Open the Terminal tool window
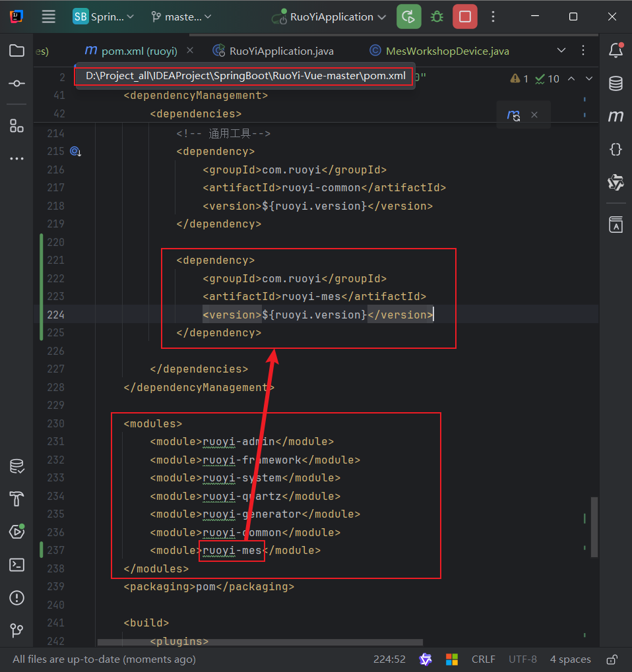This screenshot has height=672, width=632. 16,565
